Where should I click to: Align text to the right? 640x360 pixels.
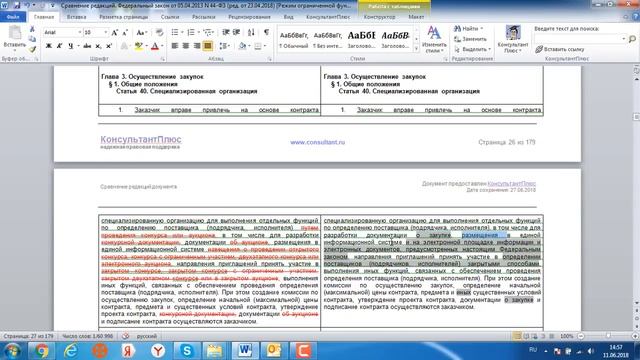coord(197,46)
